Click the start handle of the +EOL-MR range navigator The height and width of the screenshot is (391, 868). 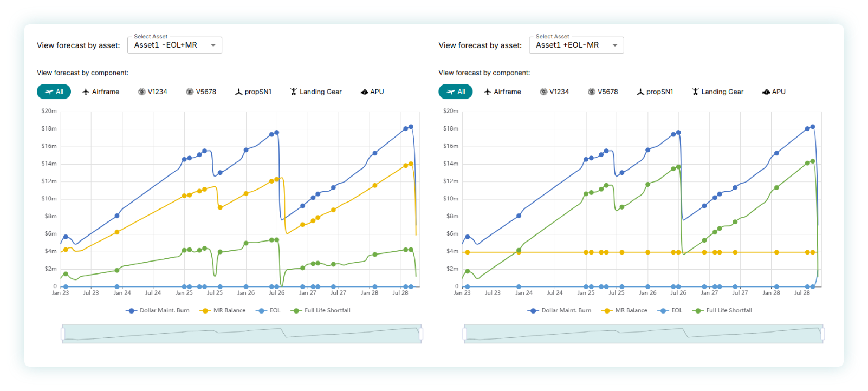coord(464,334)
